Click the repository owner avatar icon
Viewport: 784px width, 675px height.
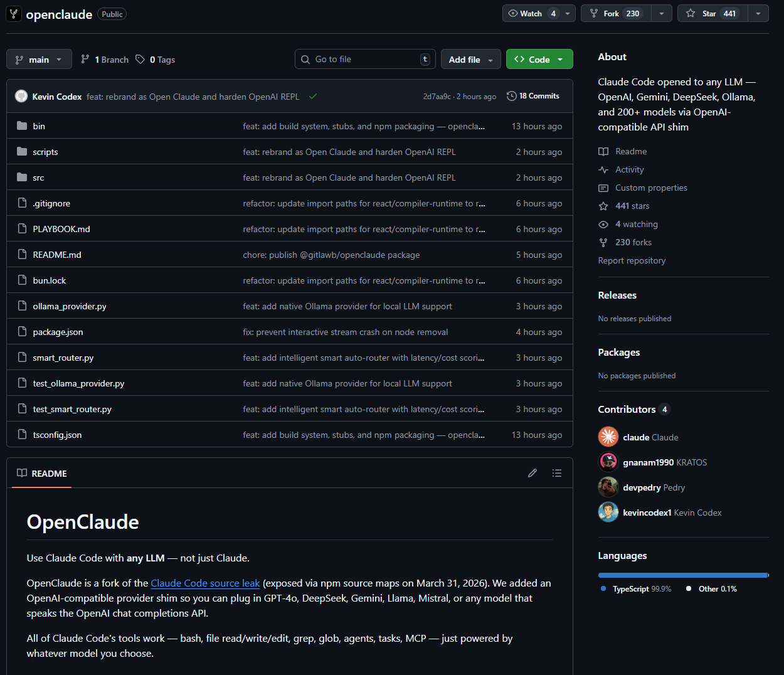pos(14,14)
